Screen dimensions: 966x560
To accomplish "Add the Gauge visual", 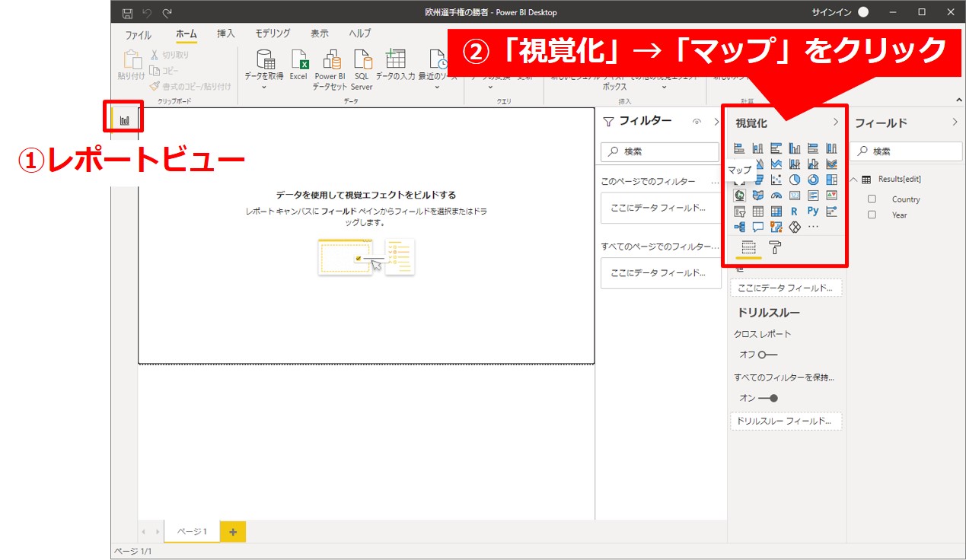I will tap(776, 196).
